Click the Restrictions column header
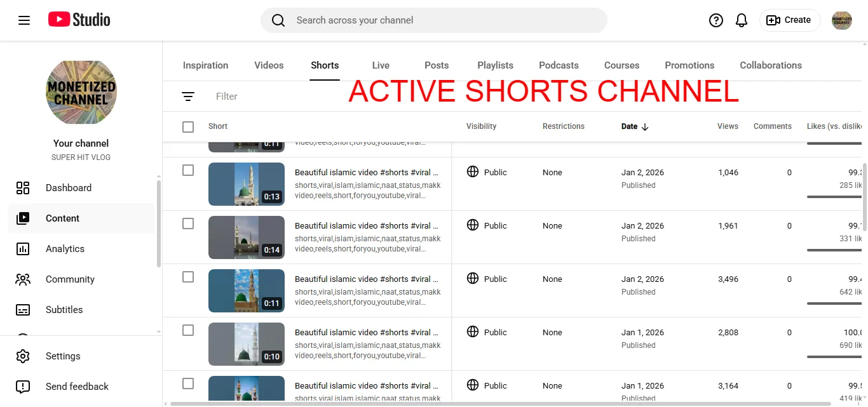This screenshot has width=868, height=407. [x=564, y=126]
